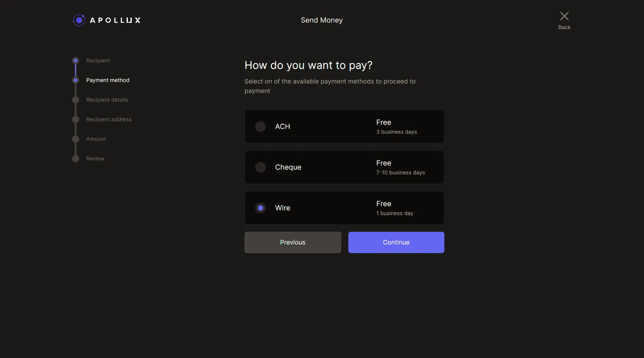644x358 pixels.
Task: Select the Wire radio button
Action: pos(261,208)
